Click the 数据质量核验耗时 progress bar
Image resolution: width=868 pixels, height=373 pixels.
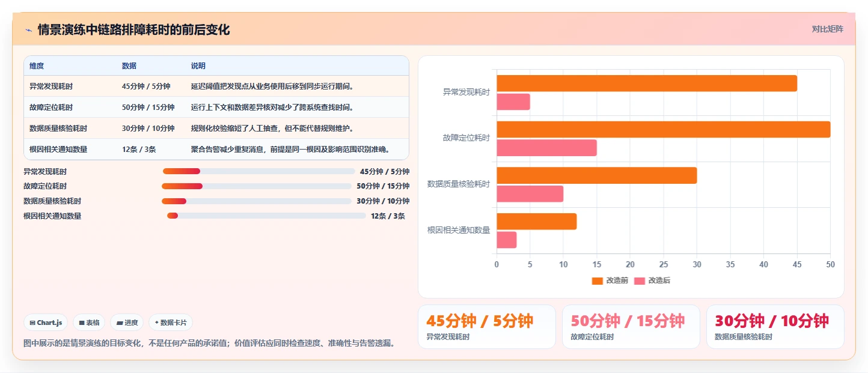coord(257,201)
